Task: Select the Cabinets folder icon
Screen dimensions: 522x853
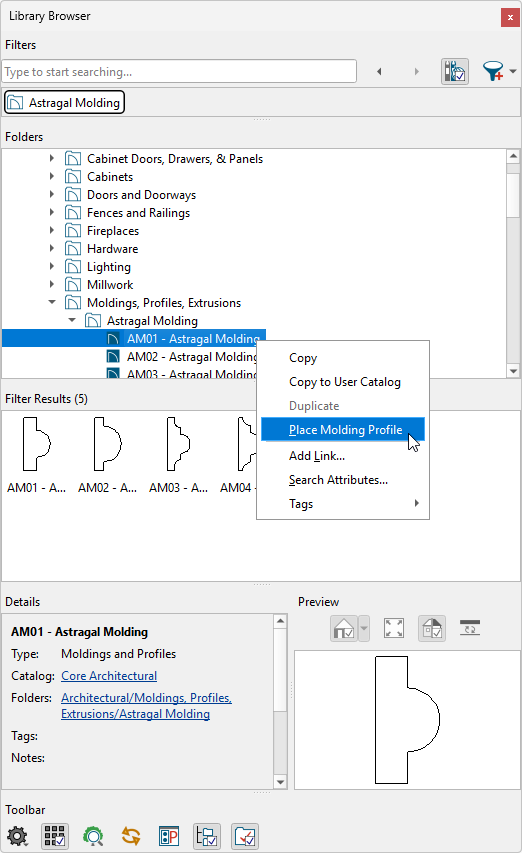Action: (73, 176)
